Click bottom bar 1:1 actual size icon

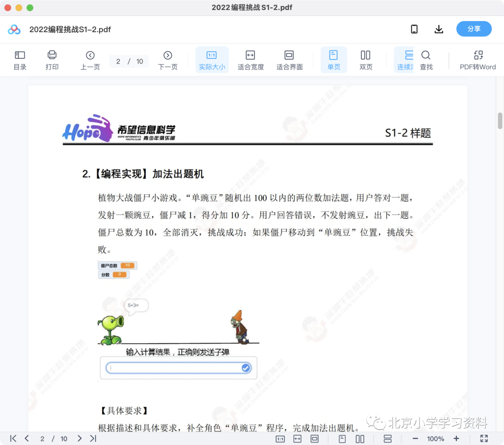click(x=280, y=439)
